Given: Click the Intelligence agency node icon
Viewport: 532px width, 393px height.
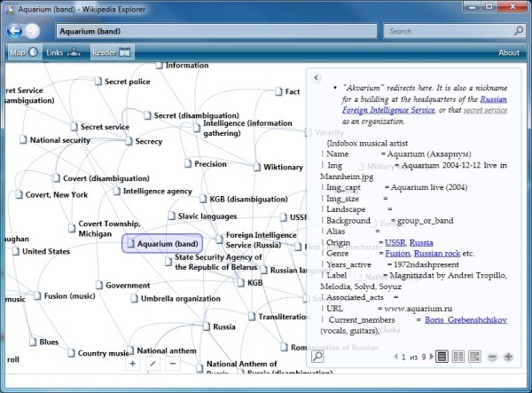Looking at the screenshot, I should [116, 191].
